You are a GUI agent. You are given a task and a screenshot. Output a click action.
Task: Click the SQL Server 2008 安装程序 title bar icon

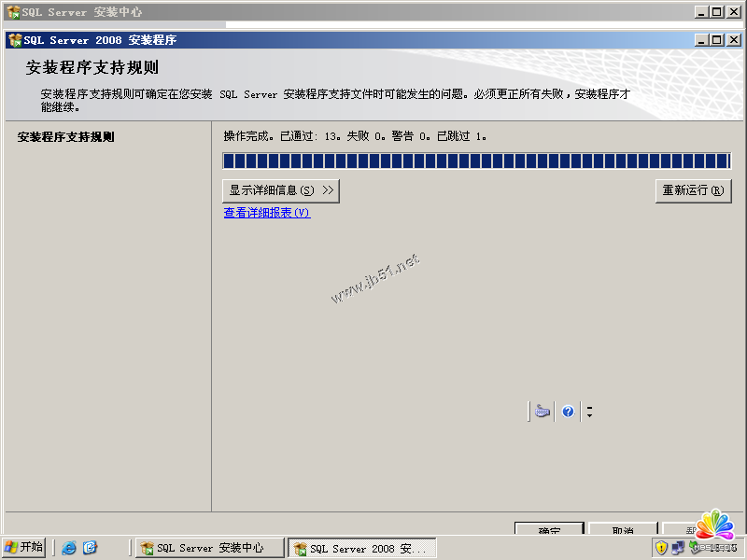tap(15, 40)
